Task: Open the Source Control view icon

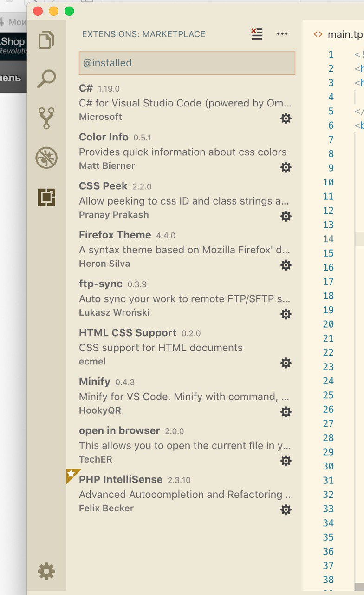Action: tap(46, 118)
